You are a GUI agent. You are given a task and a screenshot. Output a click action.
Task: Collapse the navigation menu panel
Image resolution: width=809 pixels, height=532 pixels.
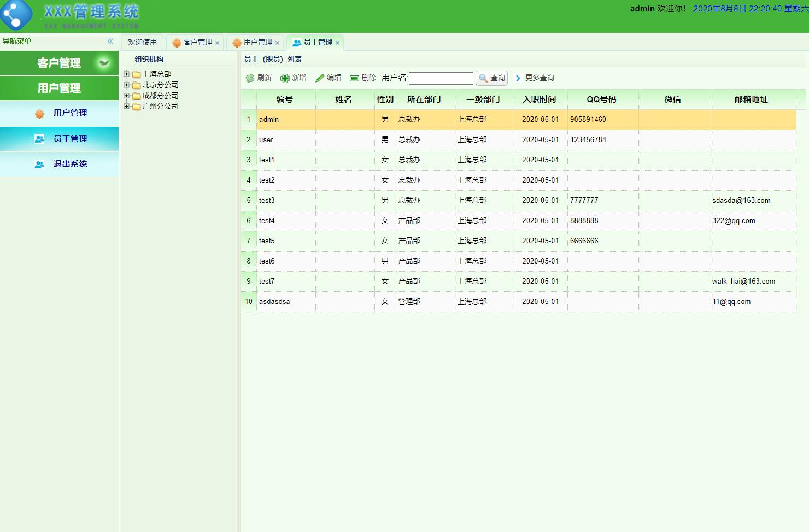(110, 42)
